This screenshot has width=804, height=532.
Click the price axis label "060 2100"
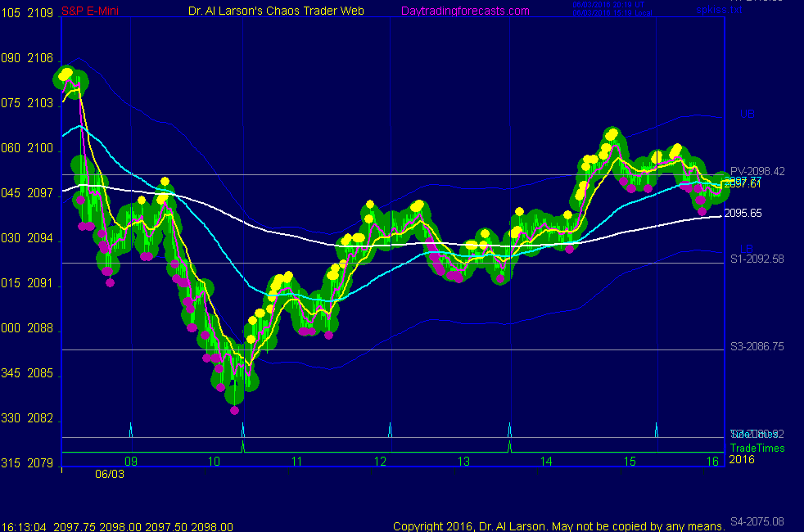pos(27,148)
